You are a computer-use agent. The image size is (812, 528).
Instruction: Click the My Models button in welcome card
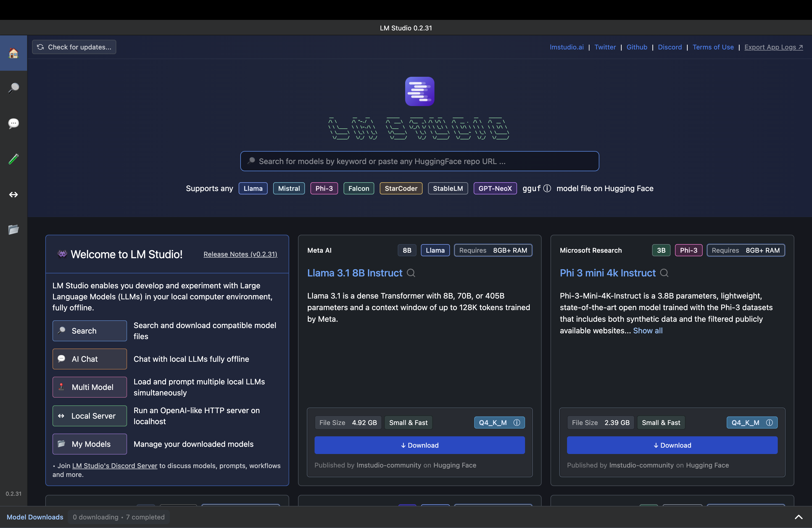point(90,444)
